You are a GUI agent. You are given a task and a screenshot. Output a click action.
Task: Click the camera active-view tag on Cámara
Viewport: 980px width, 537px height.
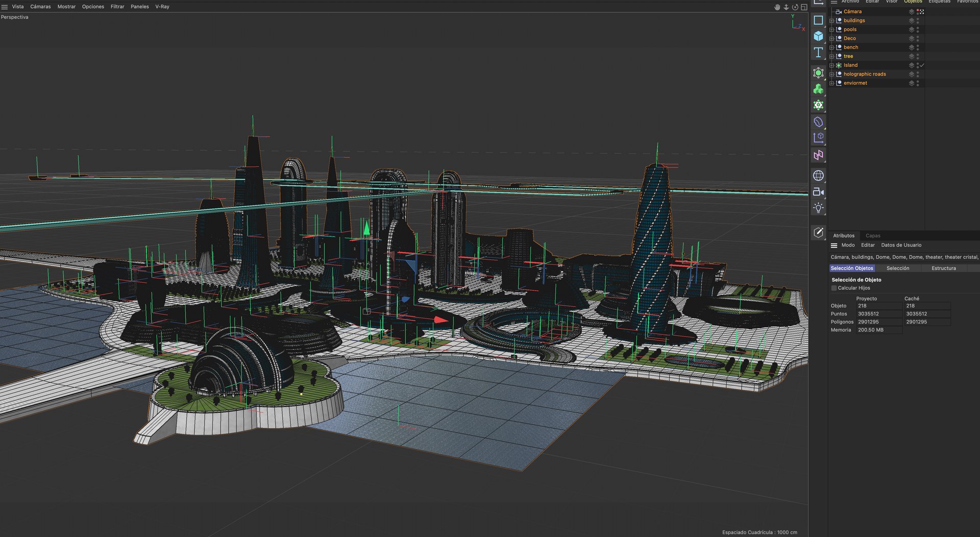922,12
